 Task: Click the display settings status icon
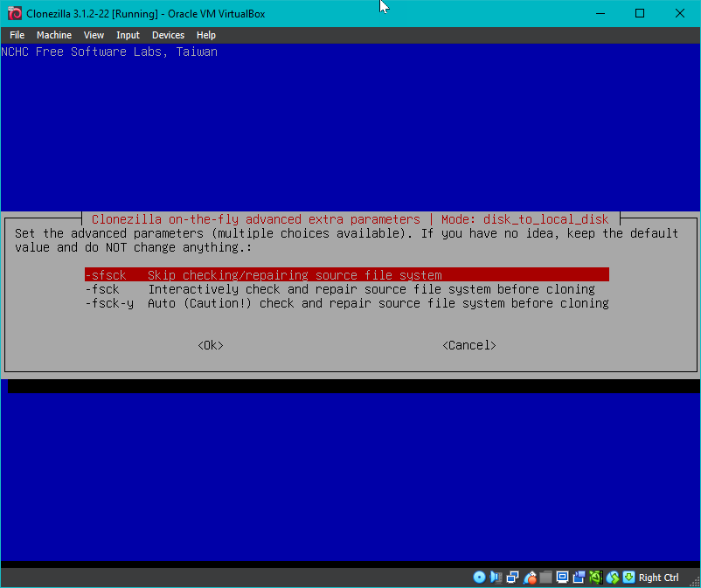coord(563,578)
